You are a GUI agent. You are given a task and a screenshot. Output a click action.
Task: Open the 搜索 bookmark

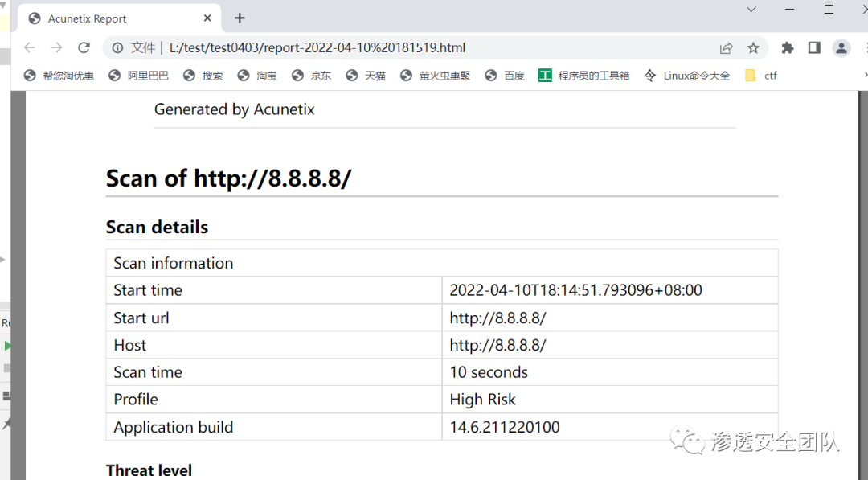[203, 76]
